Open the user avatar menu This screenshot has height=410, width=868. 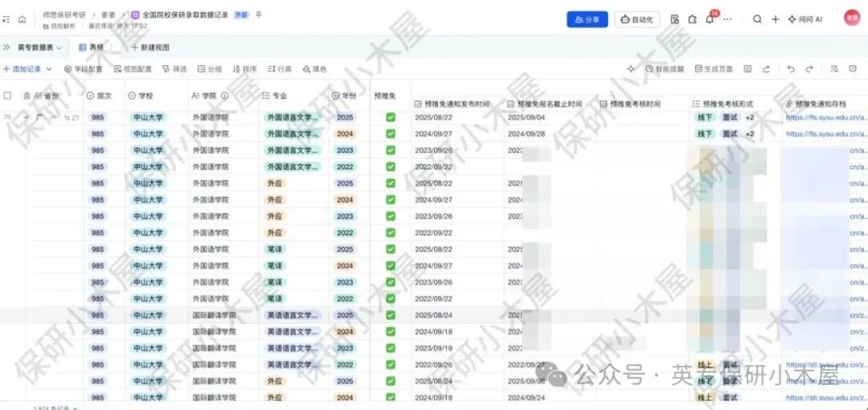pos(852,18)
